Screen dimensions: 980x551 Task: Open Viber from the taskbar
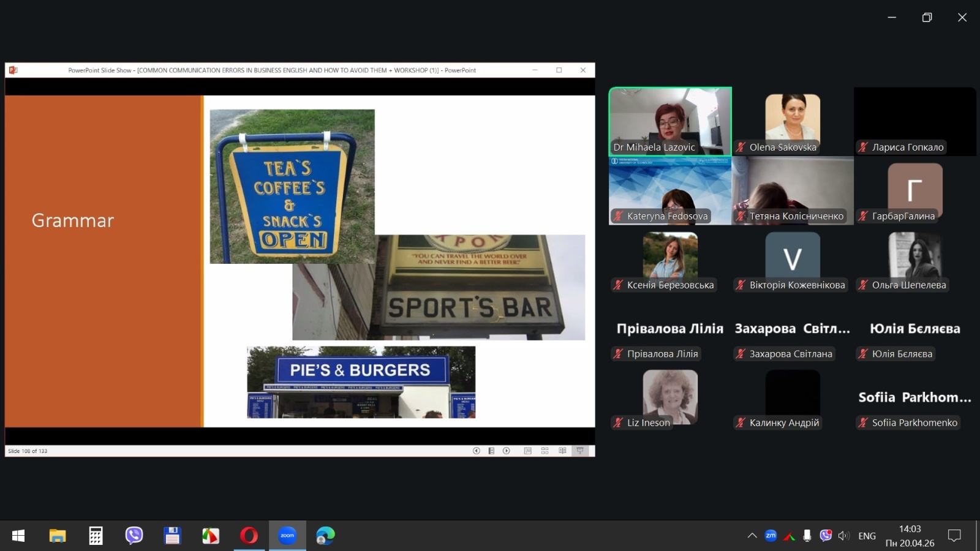(x=134, y=536)
